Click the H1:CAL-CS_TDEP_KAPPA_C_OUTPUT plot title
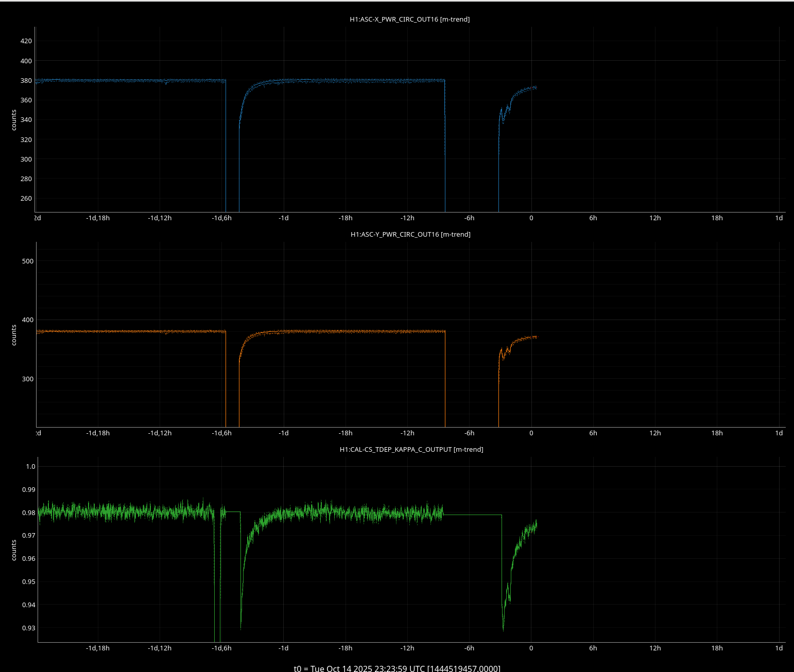Image resolution: width=794 pixels, height=672 pixels. click(x=411, y=450)
